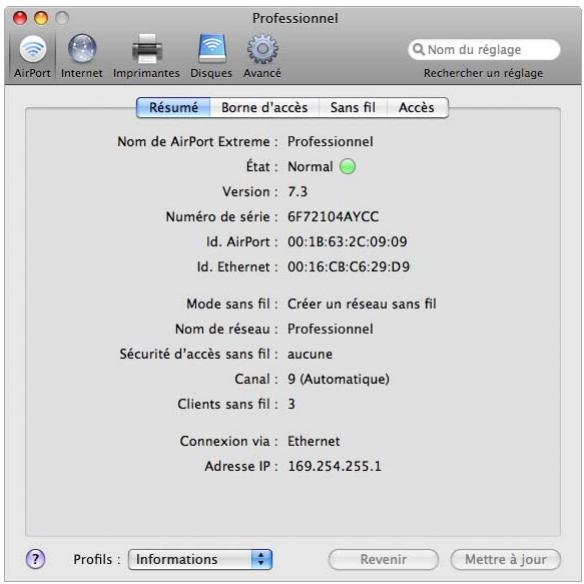Switch to the Borne d'accès tab
This screenshot has height=584, width=584.
pyautogui.click(x=264, y=108)
